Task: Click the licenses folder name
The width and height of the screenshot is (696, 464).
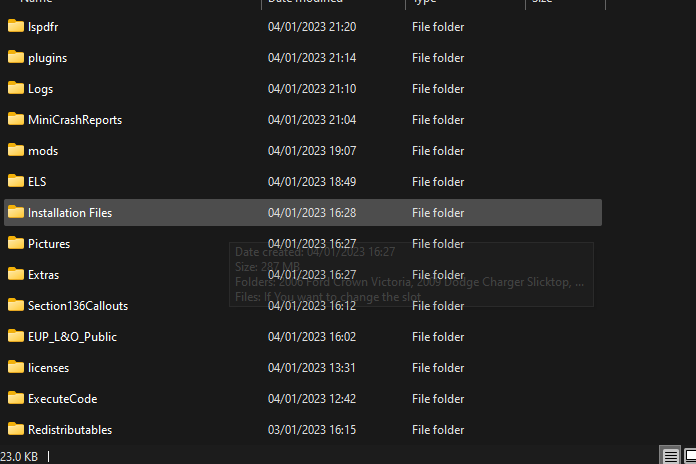Action: coord(48,368)
